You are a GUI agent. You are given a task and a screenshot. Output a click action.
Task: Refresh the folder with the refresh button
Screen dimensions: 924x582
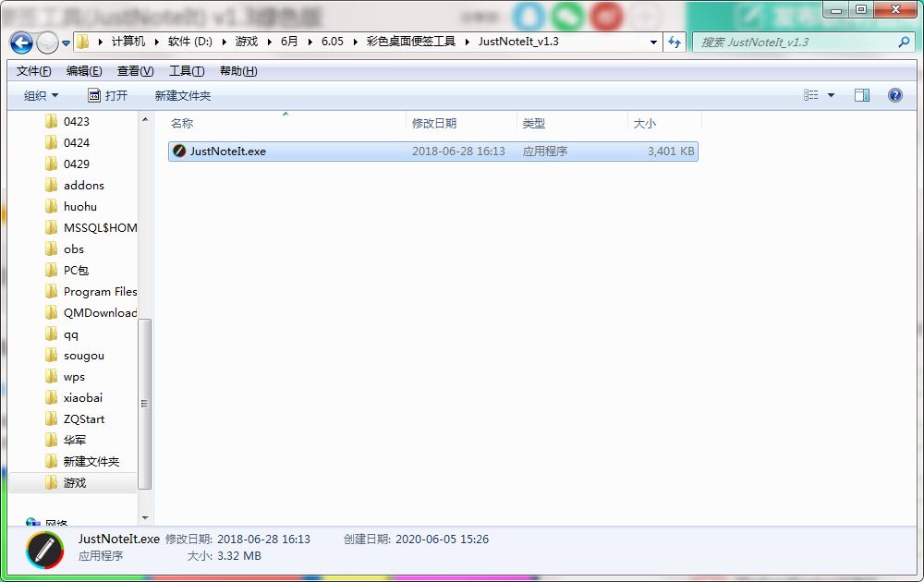pyautogui.click(x=675, y=42)
